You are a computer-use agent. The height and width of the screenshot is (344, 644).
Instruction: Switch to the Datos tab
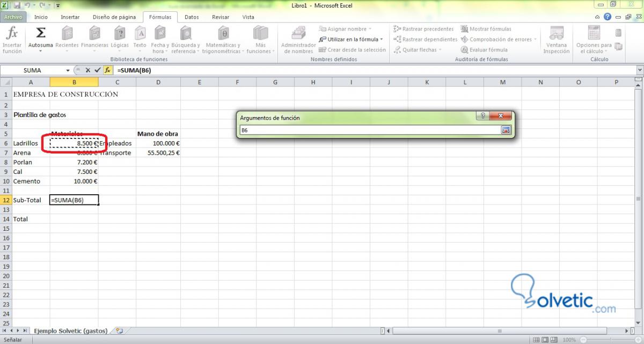(x=192, y=17)
